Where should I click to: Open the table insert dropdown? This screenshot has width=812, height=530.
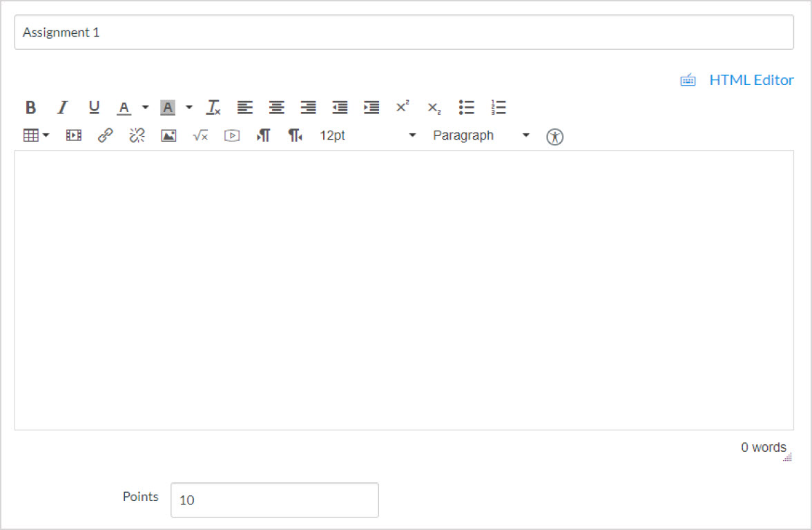[x=36, y=135]
